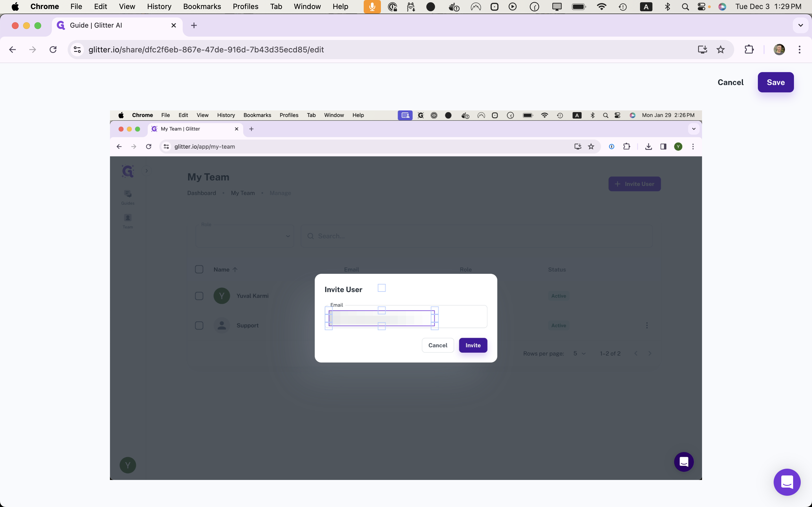Open the Chrome extensions puzzle icon
This screenshot has width=812, height=507.
[749, 50]
